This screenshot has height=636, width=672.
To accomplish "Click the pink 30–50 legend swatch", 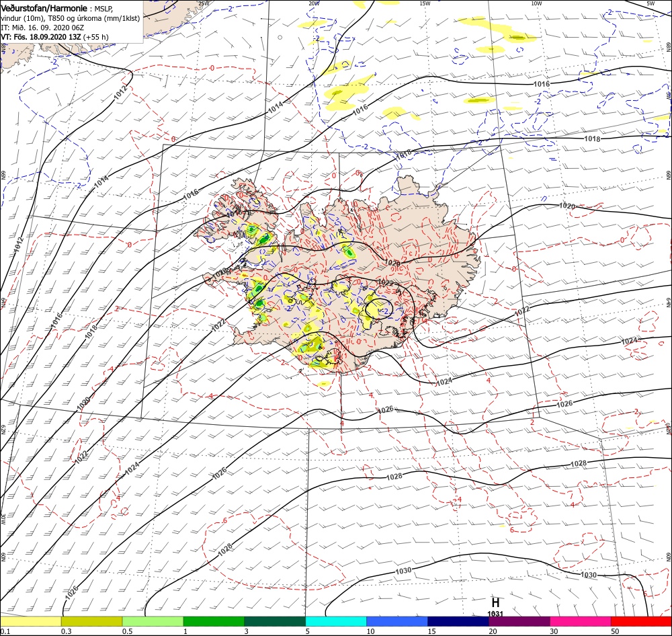I will coord(581,622).
